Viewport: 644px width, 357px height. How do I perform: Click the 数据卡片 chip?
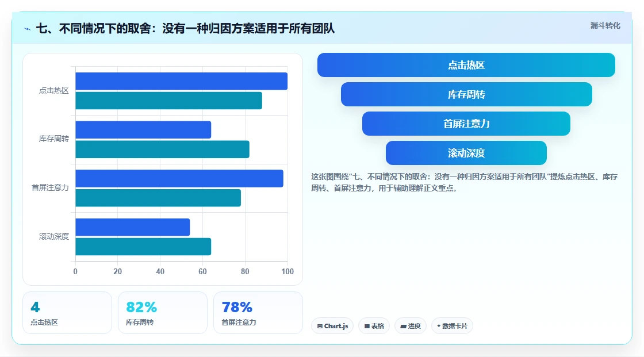452,326
